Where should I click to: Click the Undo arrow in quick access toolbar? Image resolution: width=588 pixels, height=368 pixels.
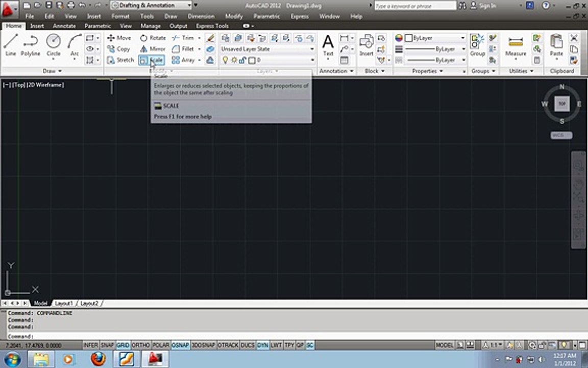[x=82, y=6]
